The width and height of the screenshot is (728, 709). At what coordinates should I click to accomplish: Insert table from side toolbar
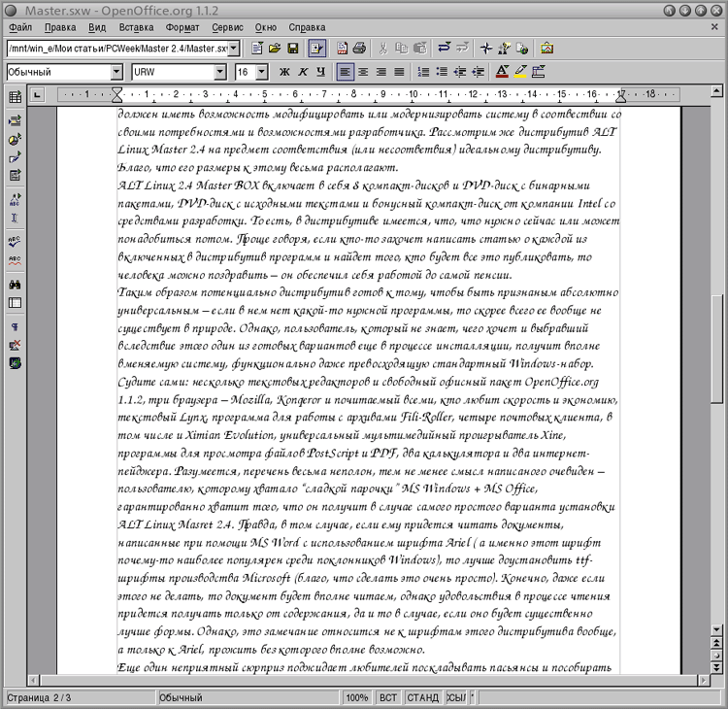15,97
